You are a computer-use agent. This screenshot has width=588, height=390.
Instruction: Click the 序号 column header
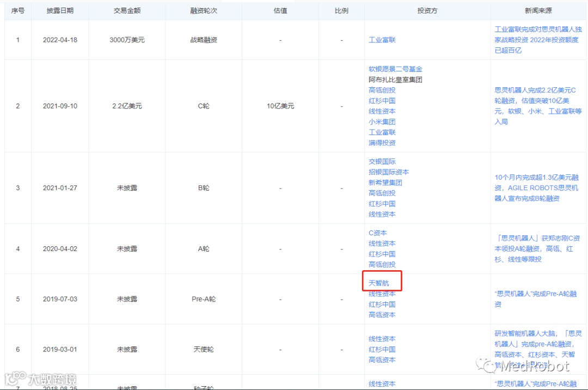click(x=17, y=11)
